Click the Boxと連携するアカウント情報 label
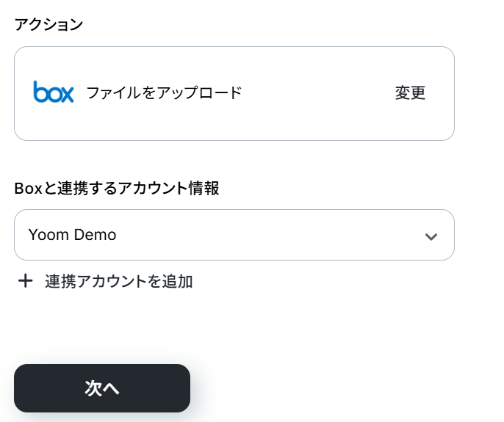This screenshot has width=504, height=422. coord(117,188)
